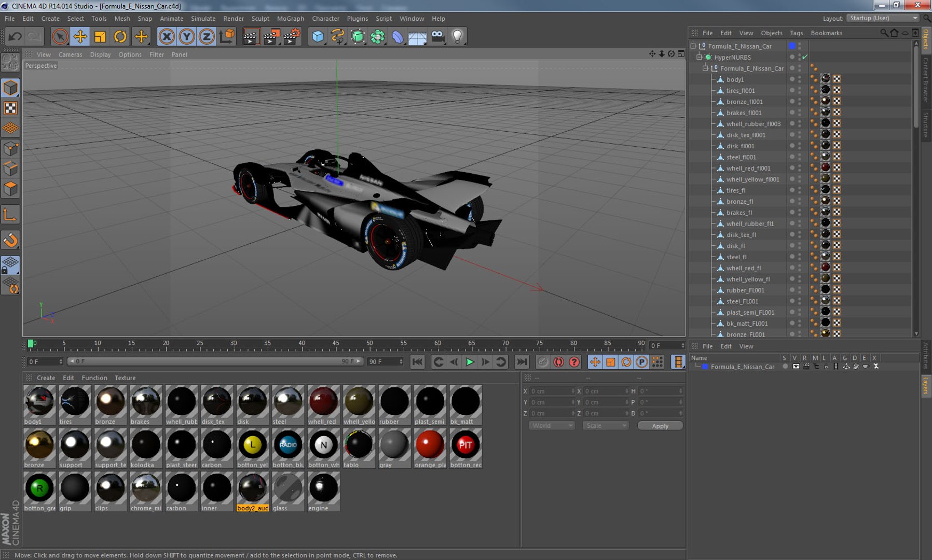Image resolution: width=932 pixels, height=560 pixels.
Task: Select the whell_red material swatch
Action: (323, 405)
